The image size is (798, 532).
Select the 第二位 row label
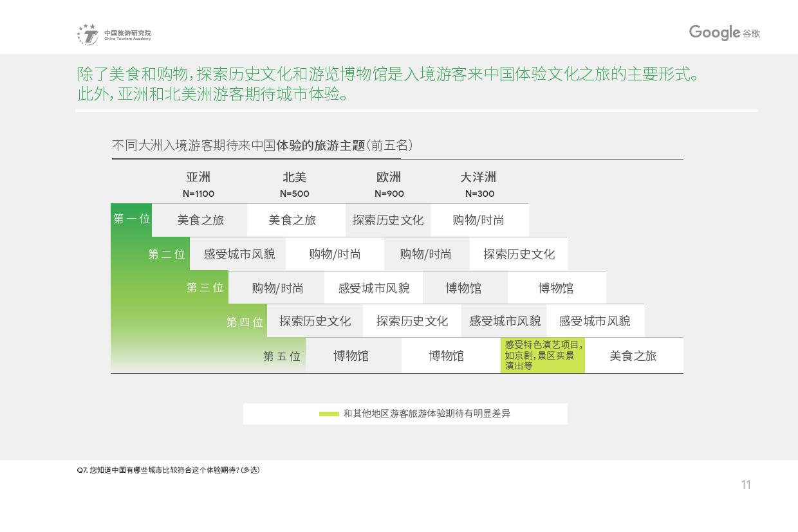click(x=166, y=254)
